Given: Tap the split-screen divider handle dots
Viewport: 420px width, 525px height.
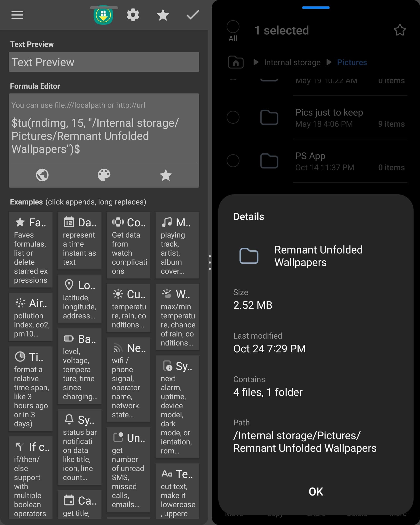Looking at the screenshot, I should coord(210,262).
